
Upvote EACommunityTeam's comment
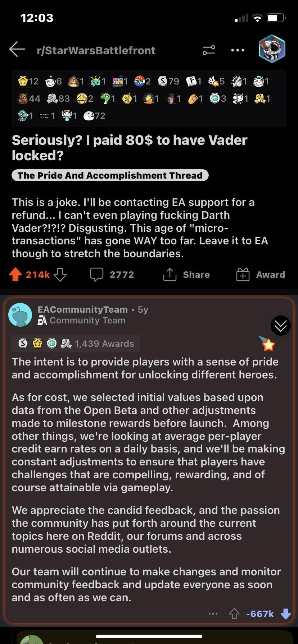tap(234, 614)
